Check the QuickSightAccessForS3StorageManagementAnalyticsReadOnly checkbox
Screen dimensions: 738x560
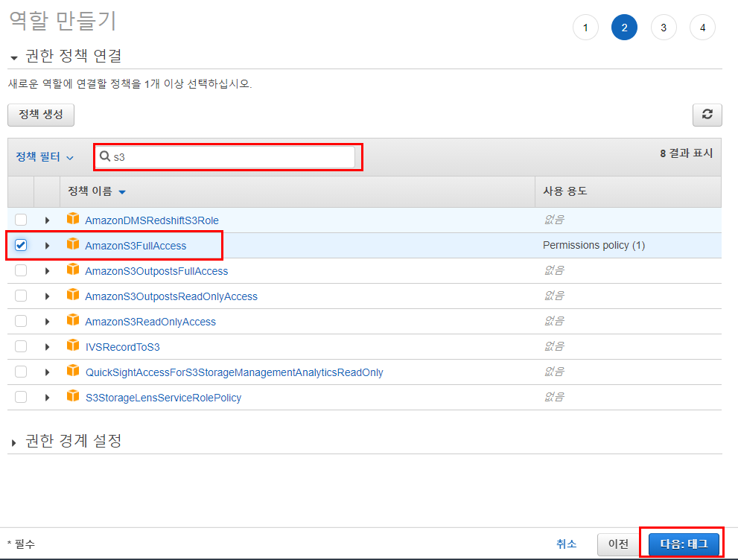coord(21,372)
